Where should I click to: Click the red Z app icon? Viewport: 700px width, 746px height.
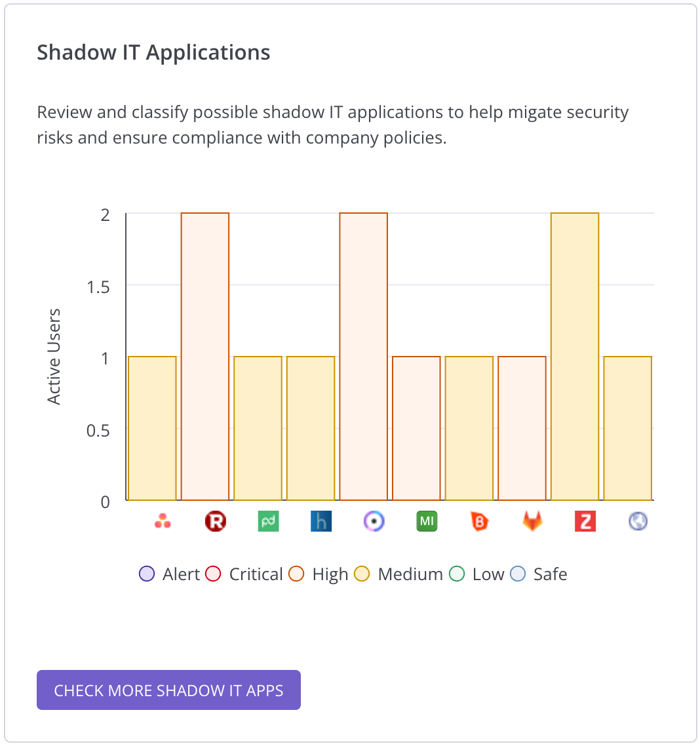pos(585,522)
